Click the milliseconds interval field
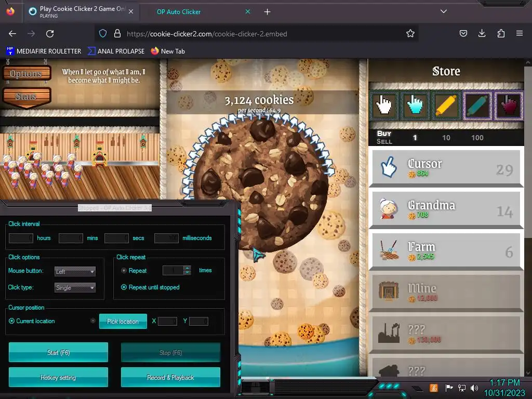This screenshot has height=399, width=532. pyautogui.click(x=166, y=238)
